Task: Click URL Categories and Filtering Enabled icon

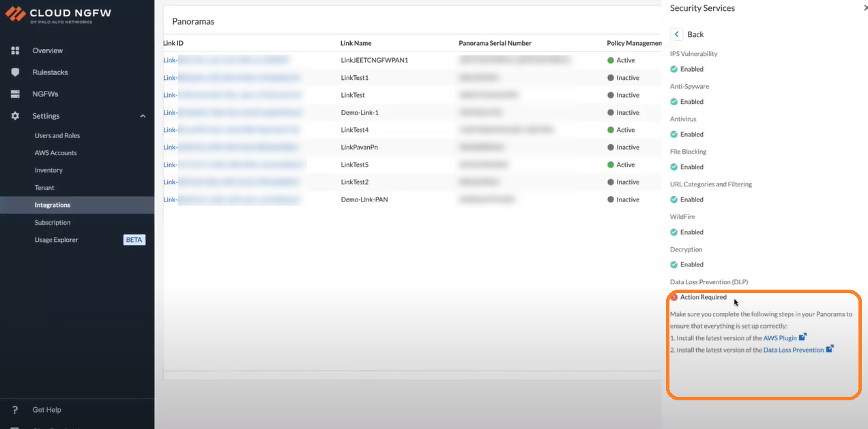Action: point(674,199)
